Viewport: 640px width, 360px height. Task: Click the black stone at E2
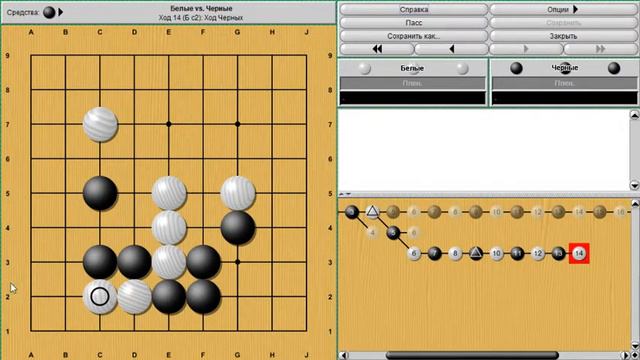tap(169, 297)
